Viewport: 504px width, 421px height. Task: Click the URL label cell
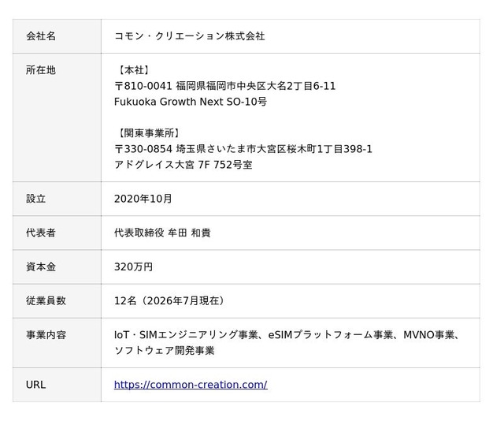click(57, 385)
